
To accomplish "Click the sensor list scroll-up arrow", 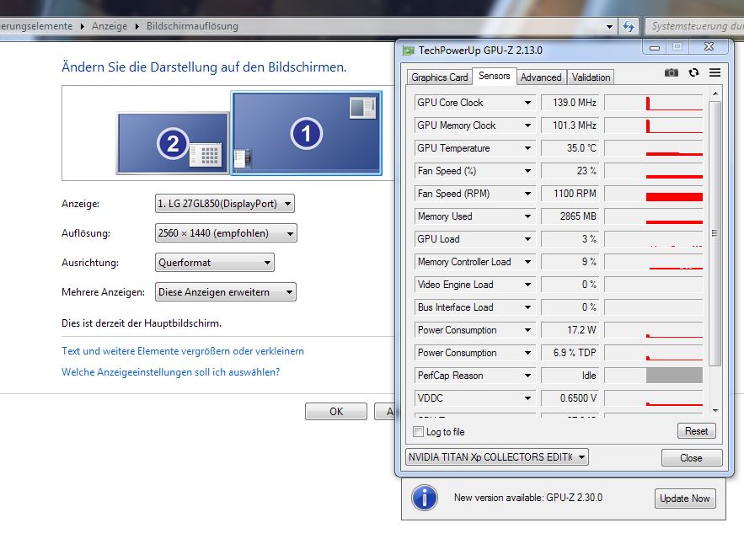I will (x=715, y=93).
